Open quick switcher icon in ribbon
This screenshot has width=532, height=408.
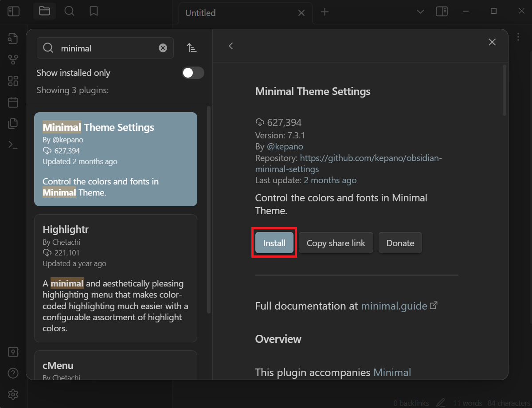coord(13,38)
